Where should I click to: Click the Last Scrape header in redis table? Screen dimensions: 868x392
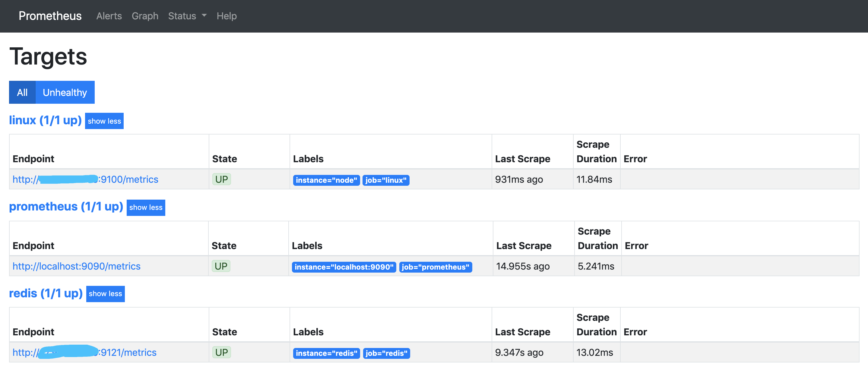[x=522, y=332]
